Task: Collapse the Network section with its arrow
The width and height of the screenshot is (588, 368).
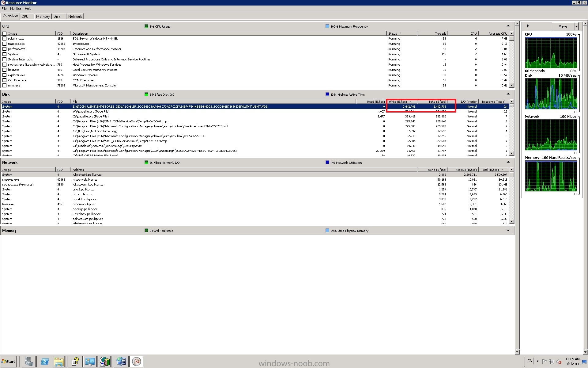Action: 508,162
